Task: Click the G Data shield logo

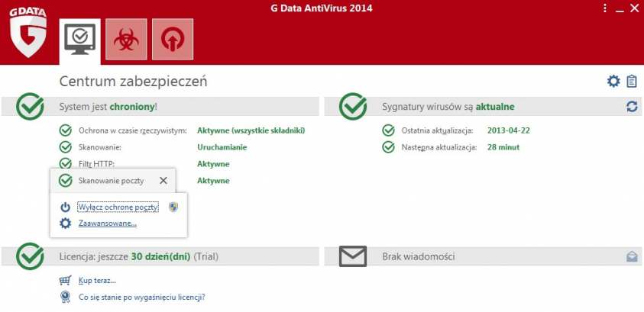Action: [29, 34]
